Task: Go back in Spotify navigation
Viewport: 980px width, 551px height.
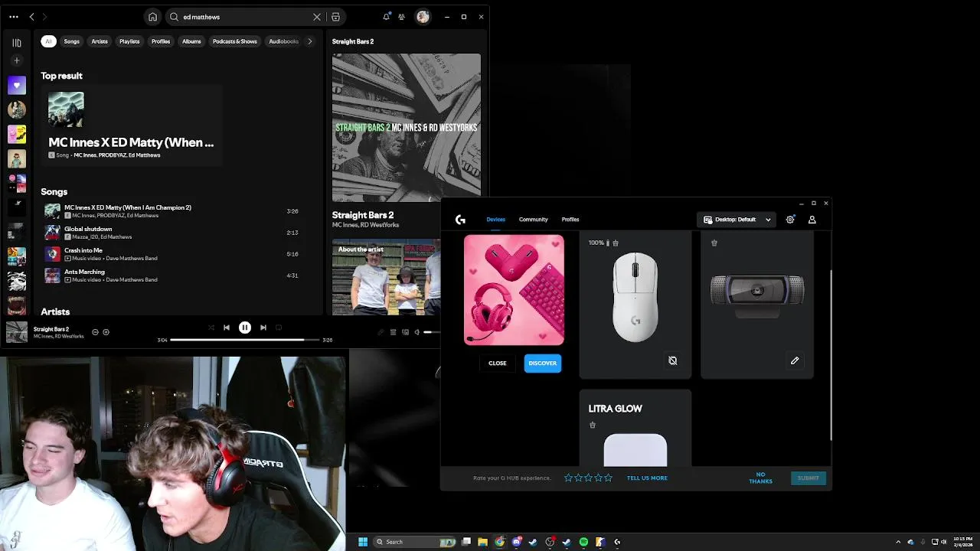Action: (31, 17)
